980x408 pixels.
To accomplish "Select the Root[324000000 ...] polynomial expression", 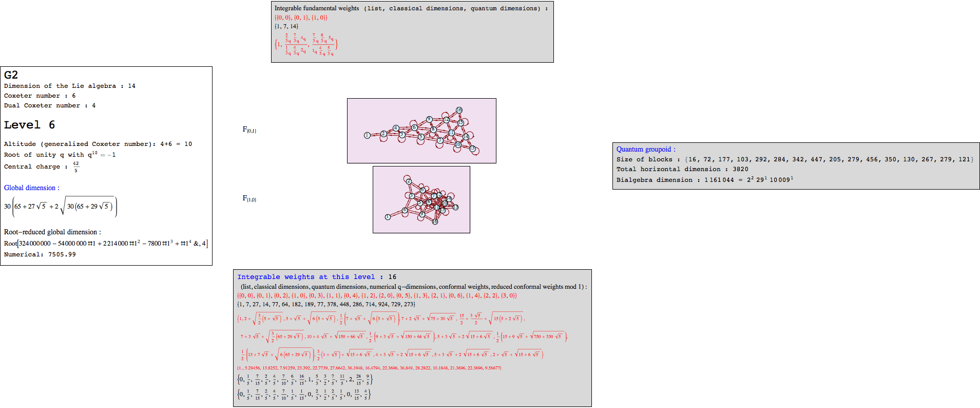I will coord(106,243).
